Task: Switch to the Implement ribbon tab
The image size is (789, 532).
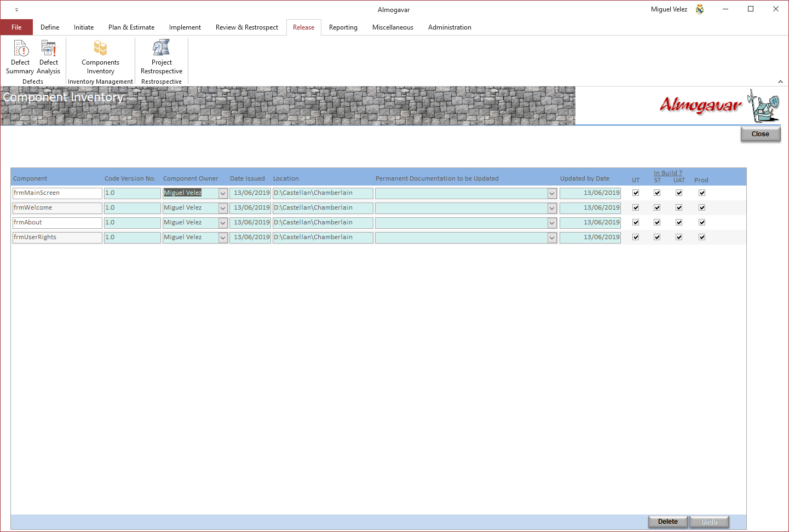Action: (185, 27)
